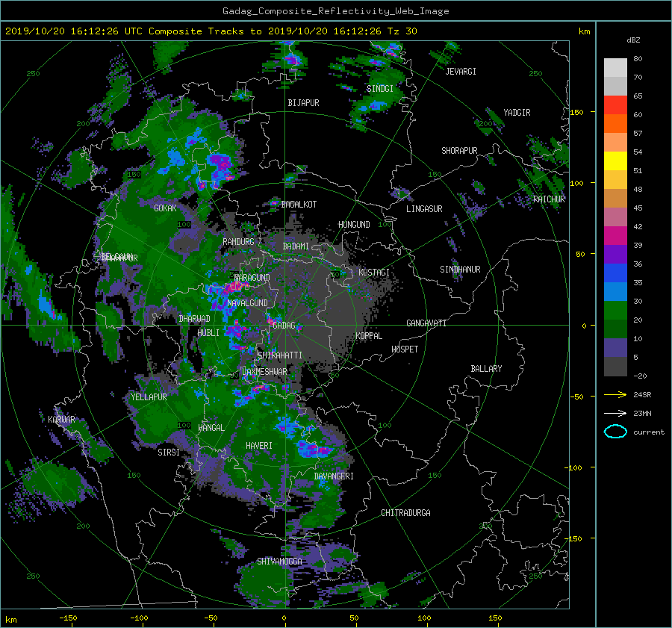This screenshot has height=628, width=672.
Task: Click the SINDGI city label
Action: pyautogui.click(x=380, y=89)
